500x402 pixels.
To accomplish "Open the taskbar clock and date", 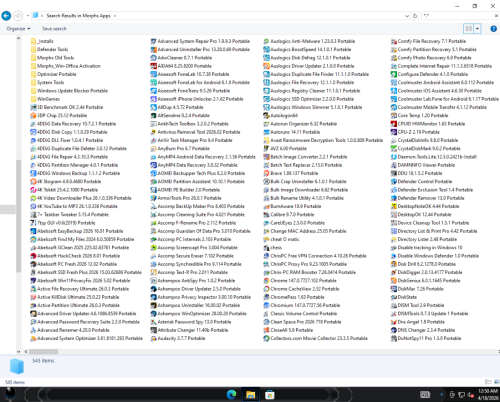I will click(x=488, y=395).
